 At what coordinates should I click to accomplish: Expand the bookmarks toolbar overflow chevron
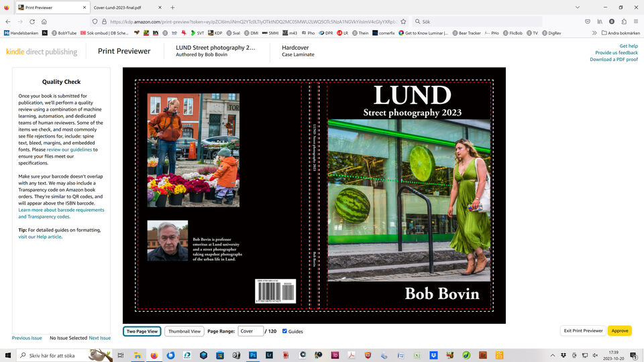[x=594, y=32]
